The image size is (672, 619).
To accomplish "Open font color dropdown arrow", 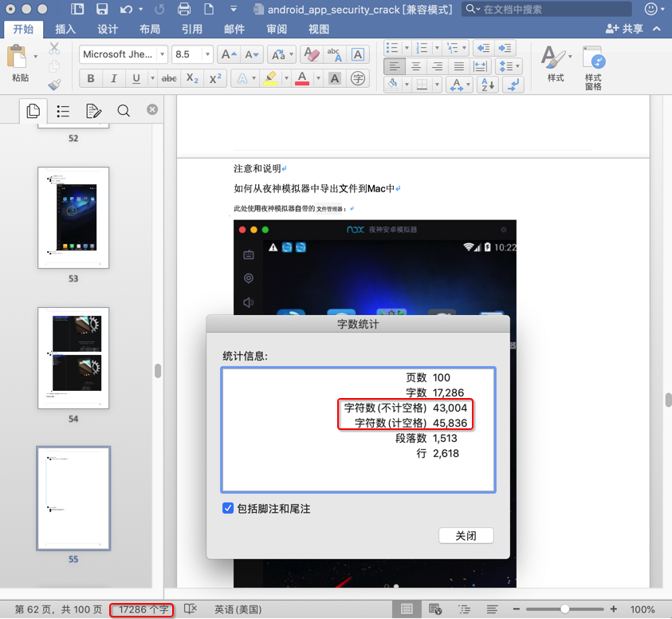I will 318,78.
